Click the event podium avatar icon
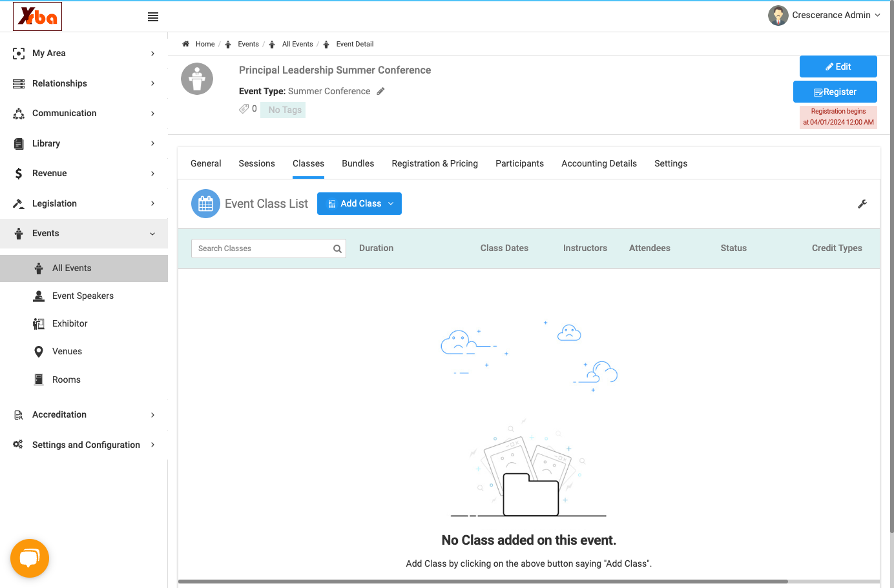Screen dimensions: 894x588 (197, 79)
